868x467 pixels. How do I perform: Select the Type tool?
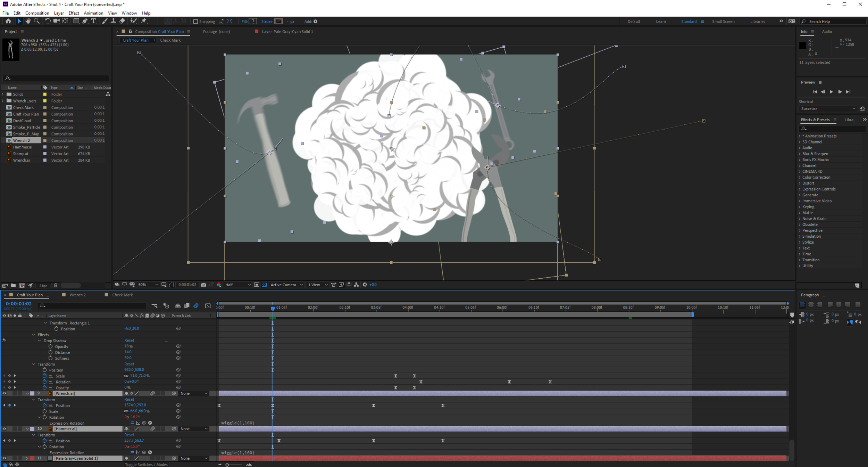pos(94,21)
